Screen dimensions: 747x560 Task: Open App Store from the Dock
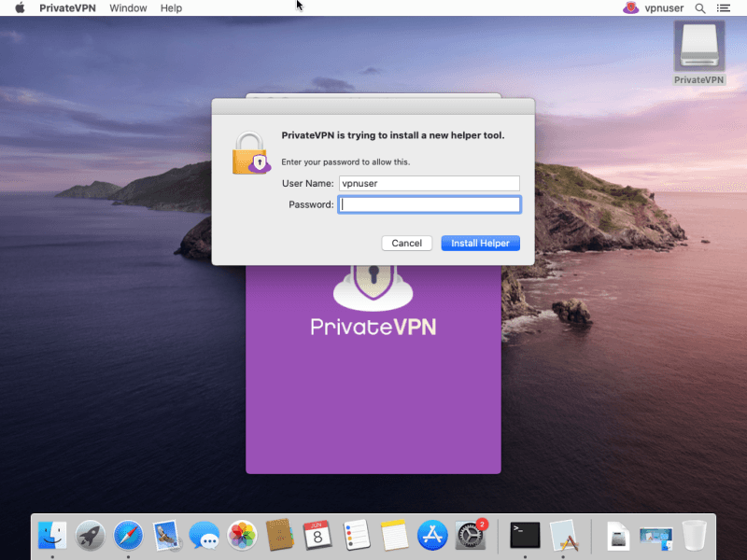pyautogui.click(x=432, y=535)
